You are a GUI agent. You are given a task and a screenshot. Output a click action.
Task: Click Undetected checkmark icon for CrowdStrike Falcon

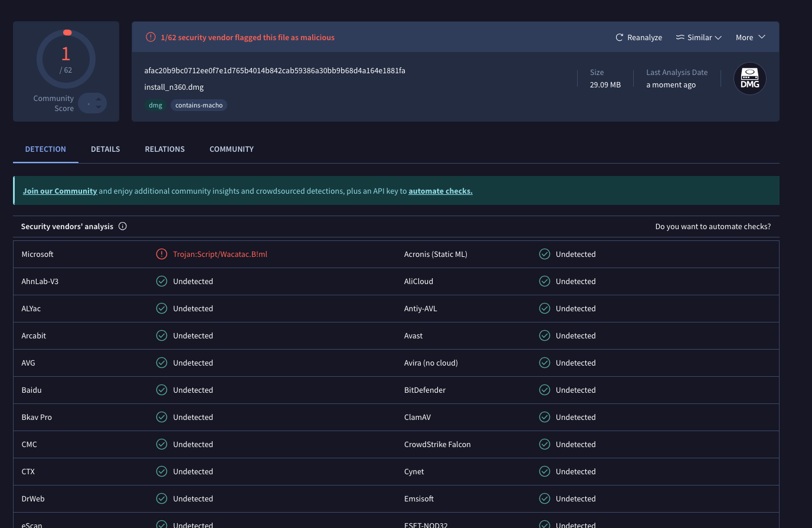point(545,444)
